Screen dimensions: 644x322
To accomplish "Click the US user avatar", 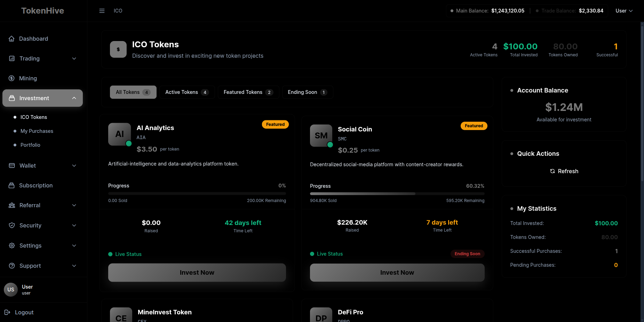I will [x=11, y=289].
